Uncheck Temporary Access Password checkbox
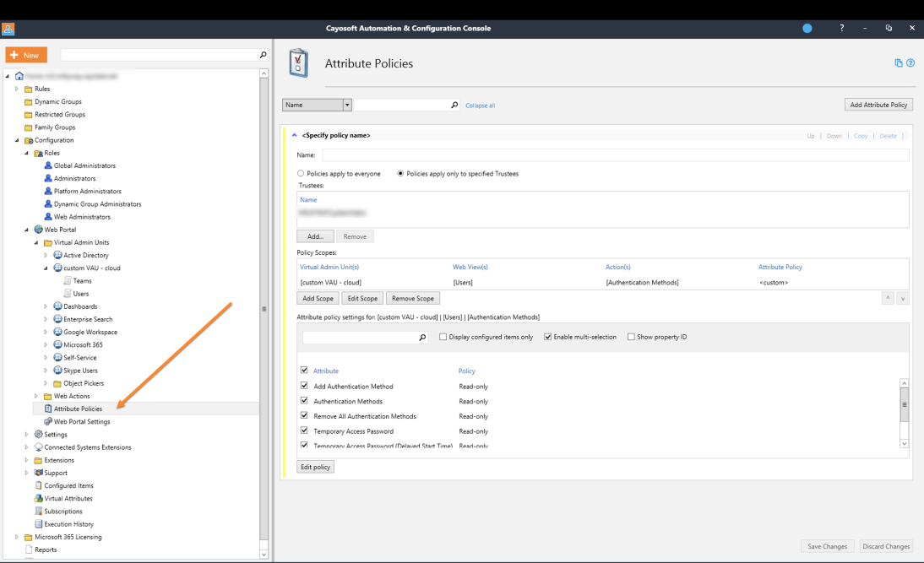 point(304,430)
